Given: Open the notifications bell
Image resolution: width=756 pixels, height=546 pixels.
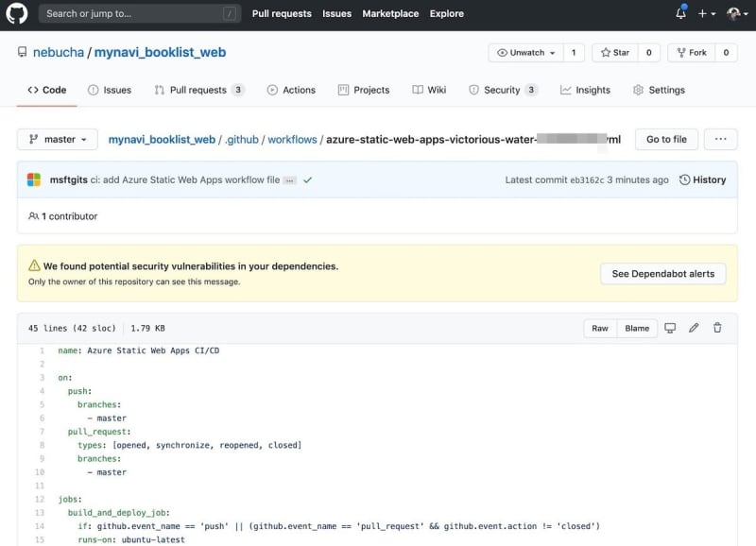Looking at the screenshot, I should click(x=680, y=13).
